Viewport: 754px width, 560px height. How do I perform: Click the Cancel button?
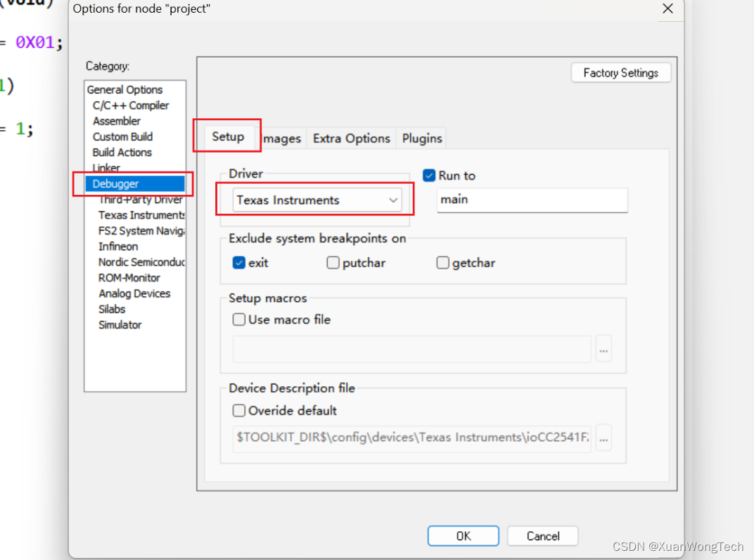(x=543, y=536)
